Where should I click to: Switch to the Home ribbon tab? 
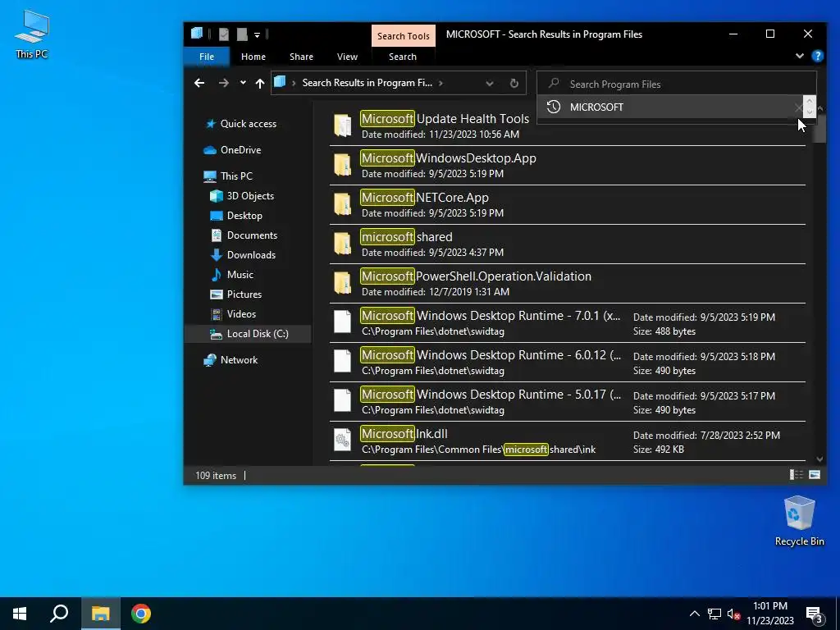pyautogui.click(x=253, y=57)
